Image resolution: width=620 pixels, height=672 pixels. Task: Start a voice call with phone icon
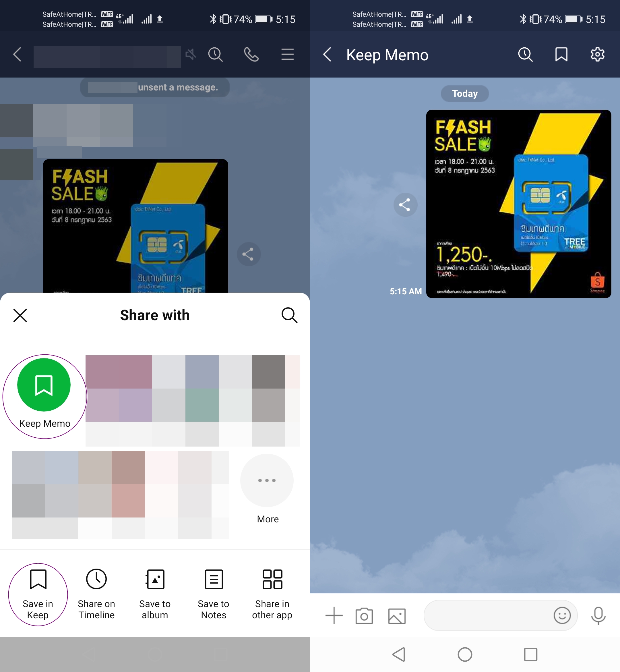point(251,54)
